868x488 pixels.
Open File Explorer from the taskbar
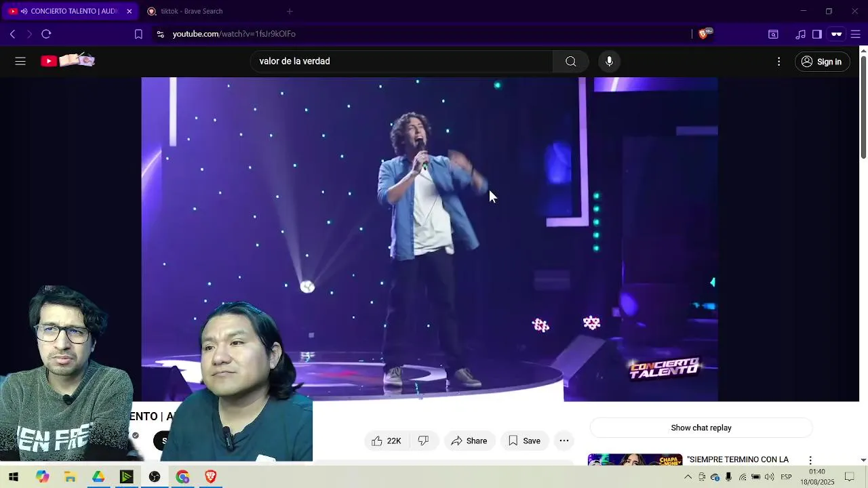tap(71, 477)
